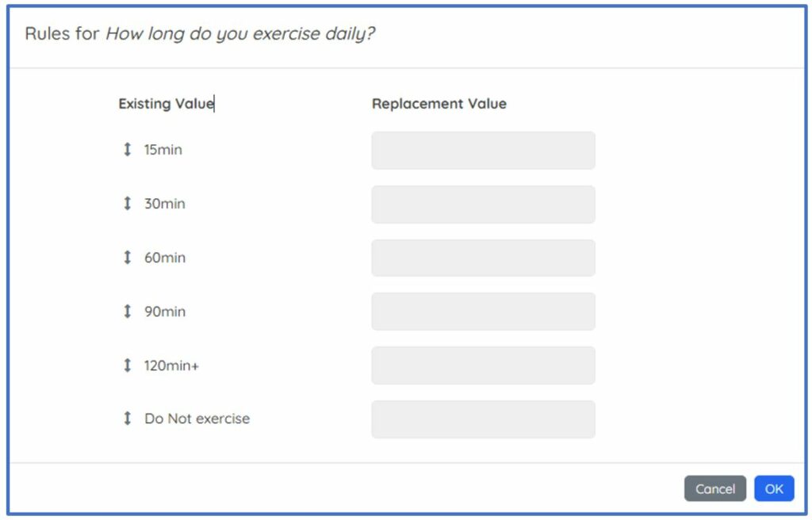
Task: Focus the replacement value field for 30min
Action: [483, 205]
